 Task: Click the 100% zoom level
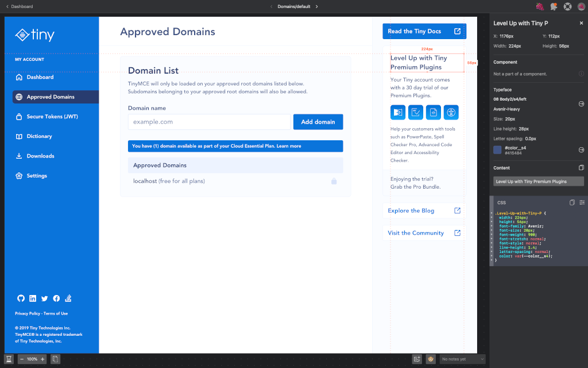32,359
